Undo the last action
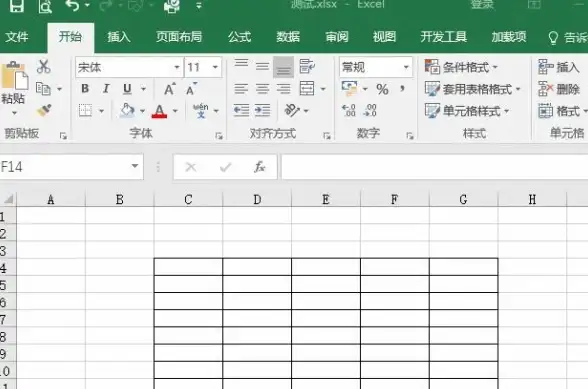 pyautogui.click(x=72, y=5)
